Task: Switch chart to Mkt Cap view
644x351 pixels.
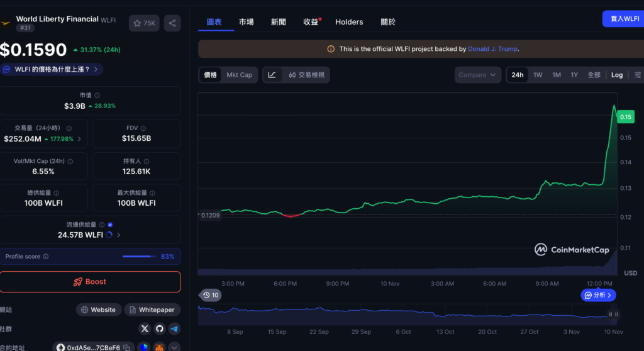Action: click(239, 75)
